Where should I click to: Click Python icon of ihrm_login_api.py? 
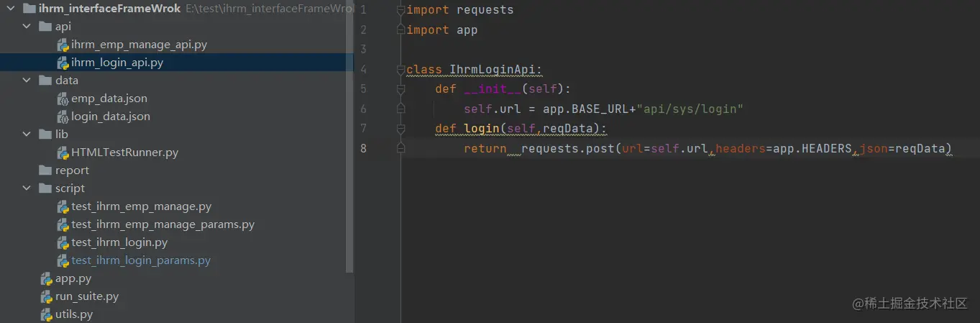click(63, 63)
